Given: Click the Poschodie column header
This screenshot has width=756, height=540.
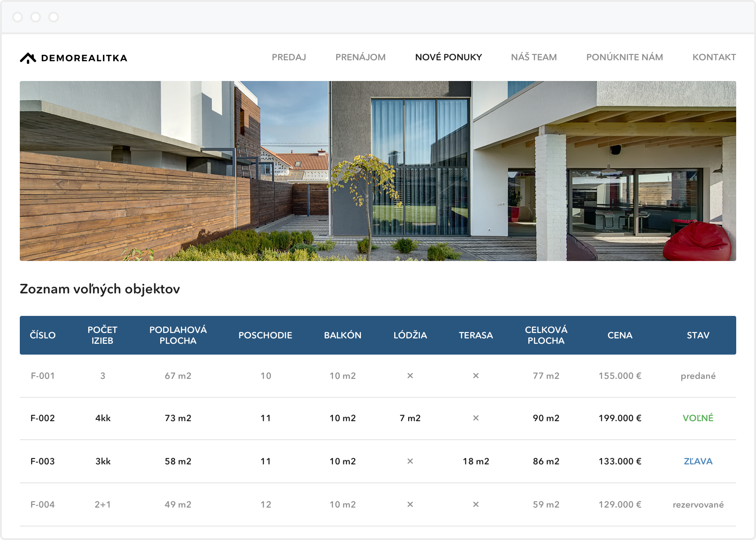Looking at the screenshot, I should [265, 335].
